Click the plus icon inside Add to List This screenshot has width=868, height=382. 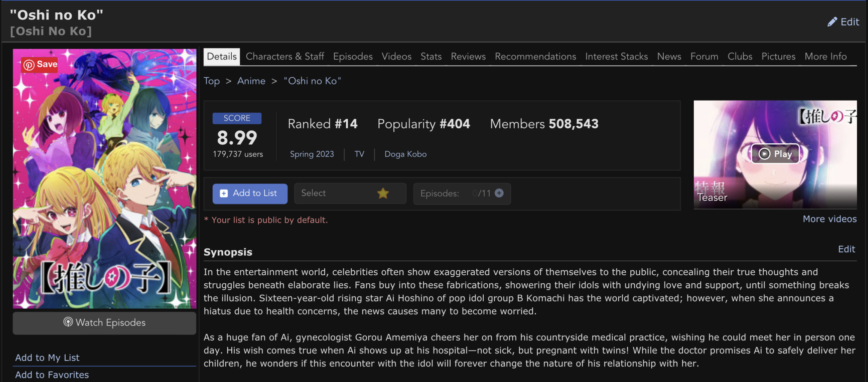point(224,193)
